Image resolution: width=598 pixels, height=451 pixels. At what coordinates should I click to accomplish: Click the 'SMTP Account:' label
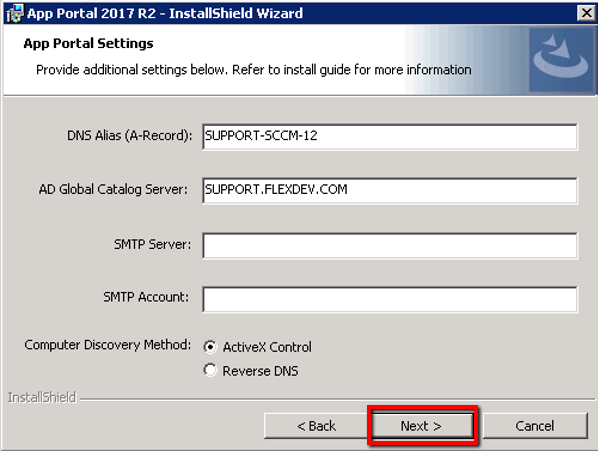coord(146,297)
